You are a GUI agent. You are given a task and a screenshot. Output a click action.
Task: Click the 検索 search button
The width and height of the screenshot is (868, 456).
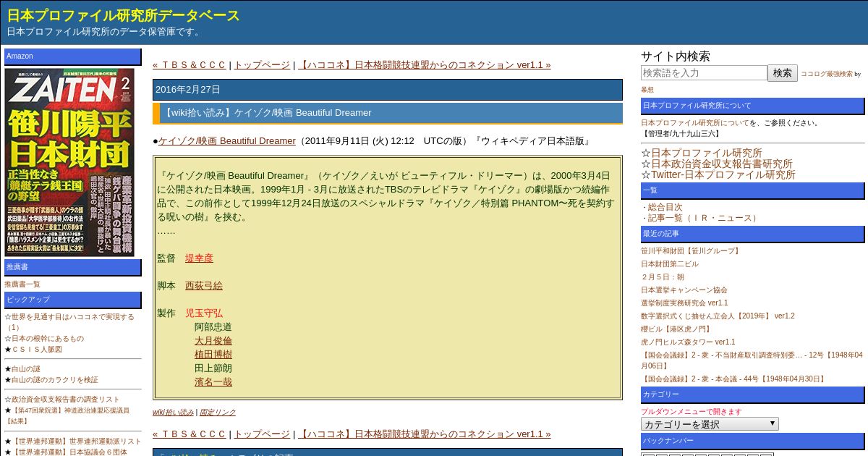783,73
